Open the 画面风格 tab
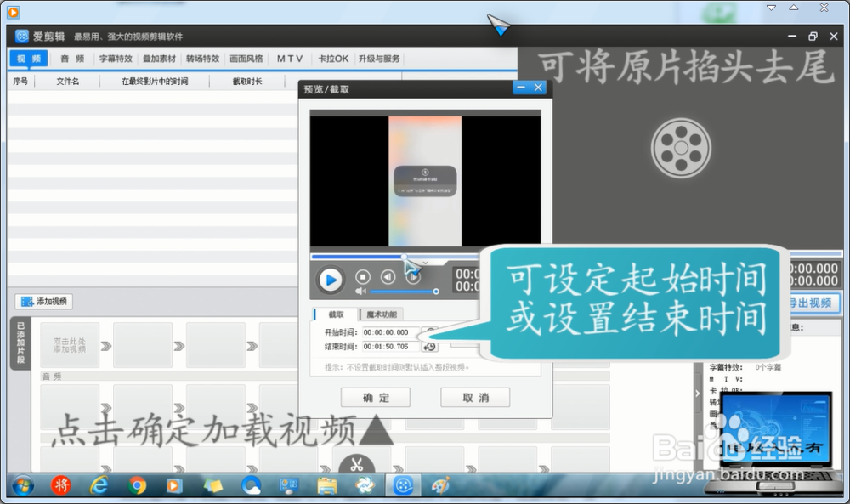This screenshot has height=504, width=850. point(246,59)
